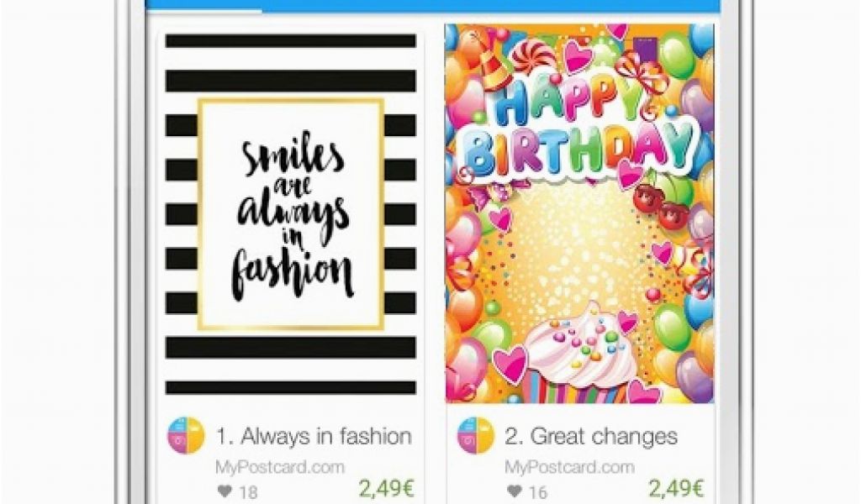
Task: Select the highlighted tab indicator in header
Action: coord(203,10)
